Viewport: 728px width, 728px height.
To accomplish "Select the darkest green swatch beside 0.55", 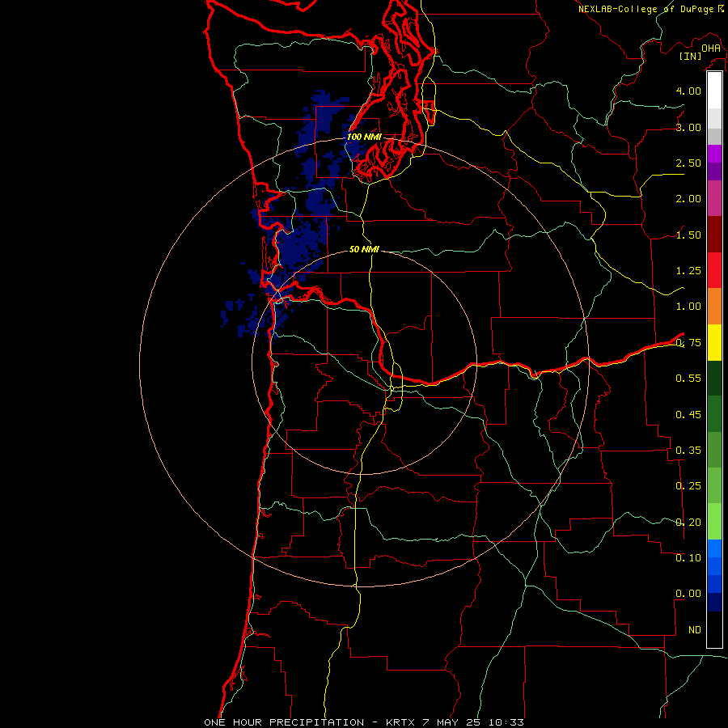I will (714, 378).
